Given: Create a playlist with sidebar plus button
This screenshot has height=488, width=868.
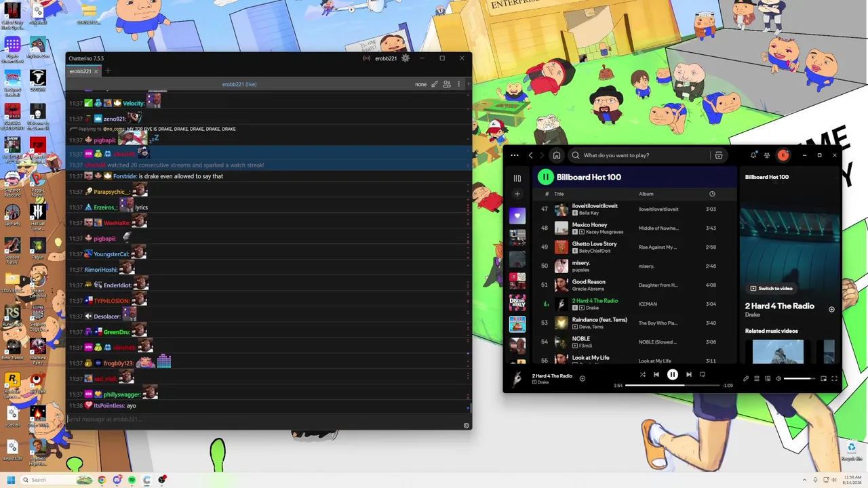Looking at the screenshot, I should 517,194.
